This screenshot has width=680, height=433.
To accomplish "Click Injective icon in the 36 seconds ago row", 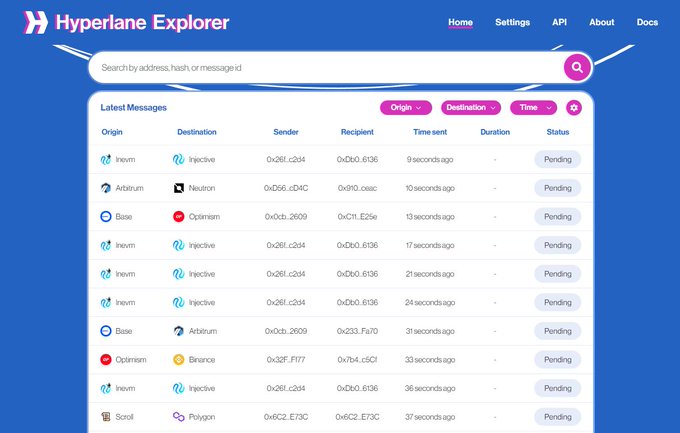I will 179,388.
